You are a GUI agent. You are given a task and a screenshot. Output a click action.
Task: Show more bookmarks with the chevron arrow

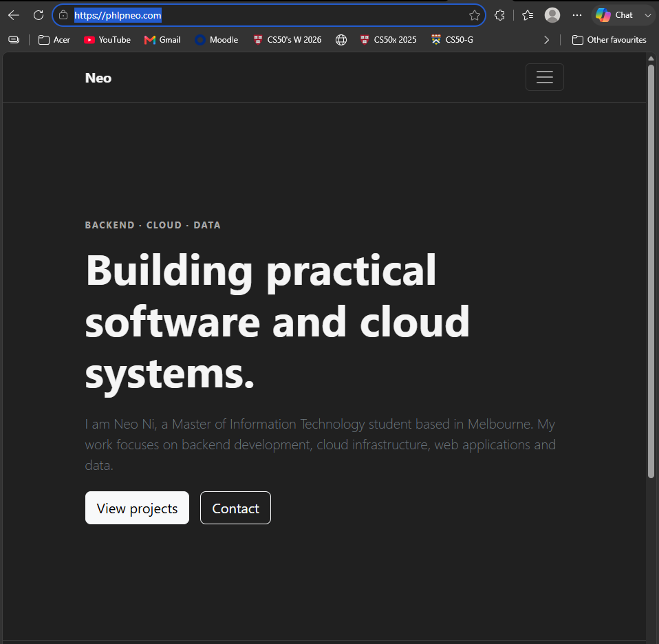546,40
